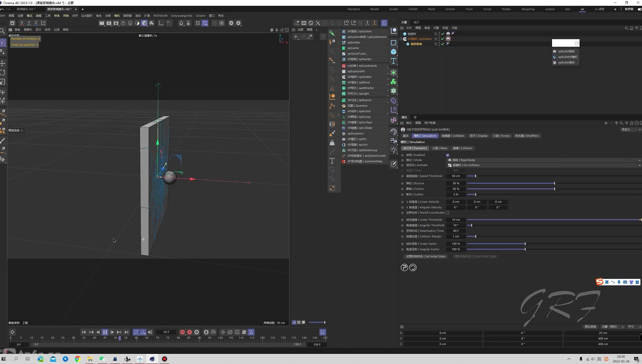The width and height of the screenshot is (642, 364).
Task: Click the search icon in Object Manager
Action: (x=626, y=28)
